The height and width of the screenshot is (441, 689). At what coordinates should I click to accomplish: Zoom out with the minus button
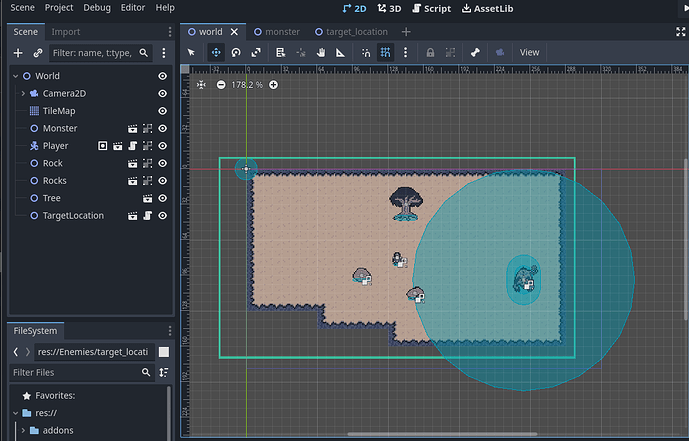click(221, 85)
